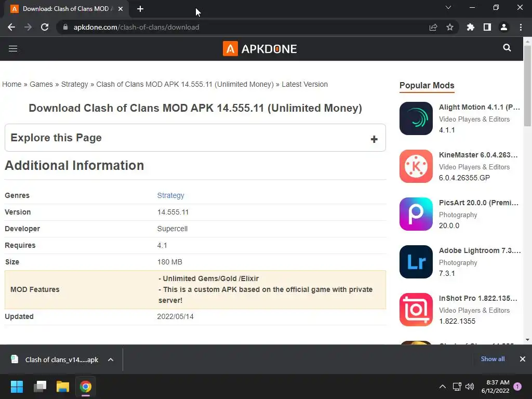Screen dimensions: 532x399
Task: Click the version value 14.555.11
Action: pos(172,212)
